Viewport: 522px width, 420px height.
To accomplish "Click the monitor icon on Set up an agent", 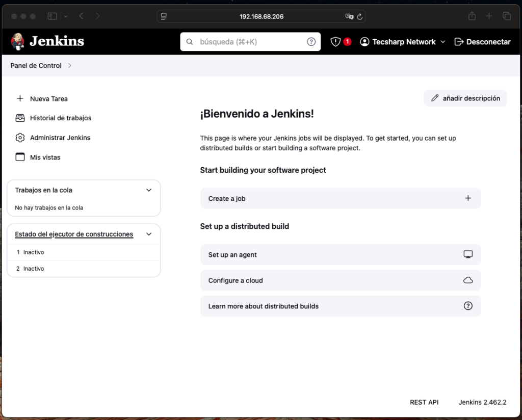I will pyautogui.click(x=468, y=254).
